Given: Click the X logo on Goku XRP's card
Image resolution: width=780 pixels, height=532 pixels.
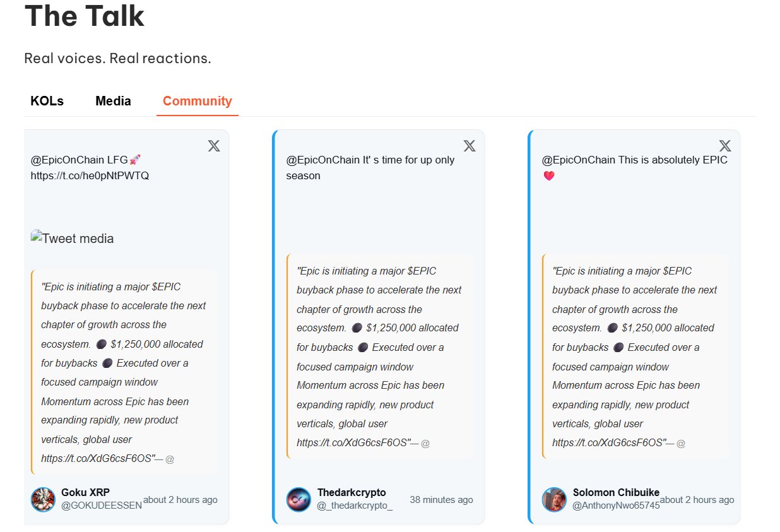Looking at the screenshot, I should [214, 146].
